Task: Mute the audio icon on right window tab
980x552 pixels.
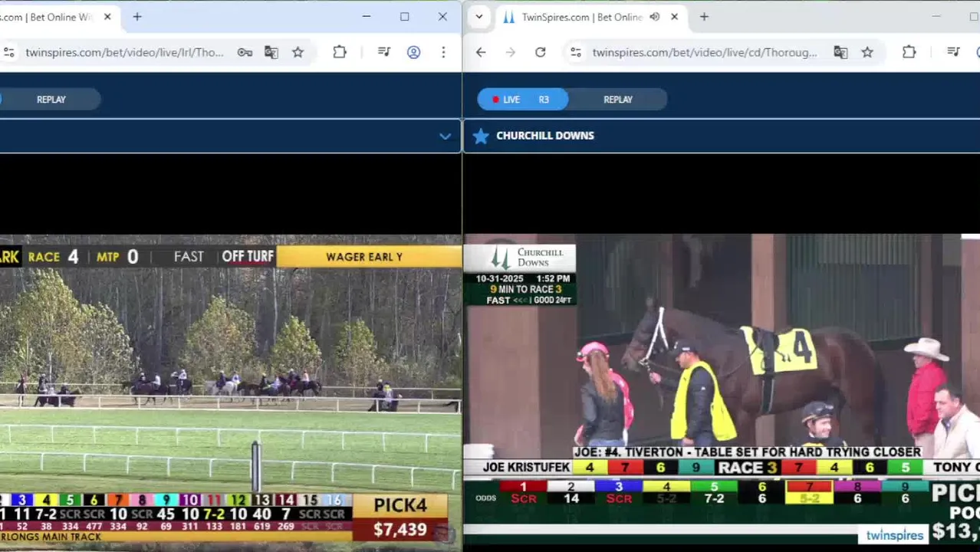Action: [654, 17]
